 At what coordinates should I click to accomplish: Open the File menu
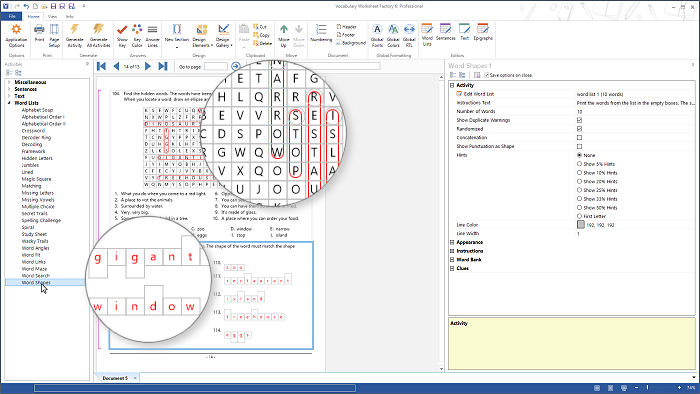pyautogui.click(x=12, y=17)
